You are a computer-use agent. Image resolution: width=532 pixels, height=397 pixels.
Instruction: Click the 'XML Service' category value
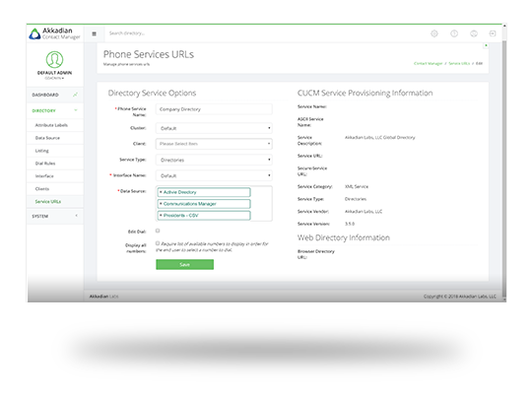point(357,186)
